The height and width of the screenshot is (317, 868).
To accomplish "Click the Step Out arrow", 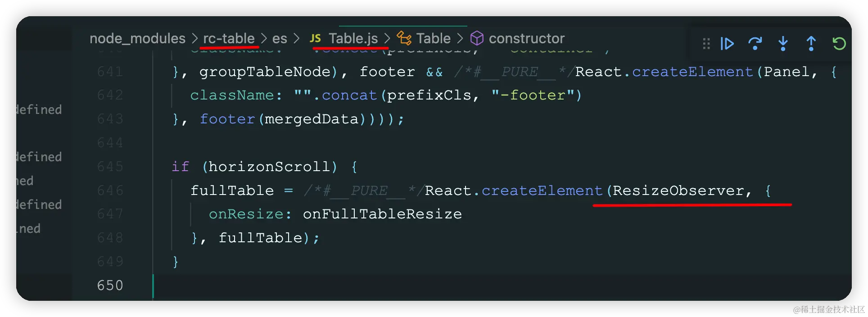I will 811,44.
